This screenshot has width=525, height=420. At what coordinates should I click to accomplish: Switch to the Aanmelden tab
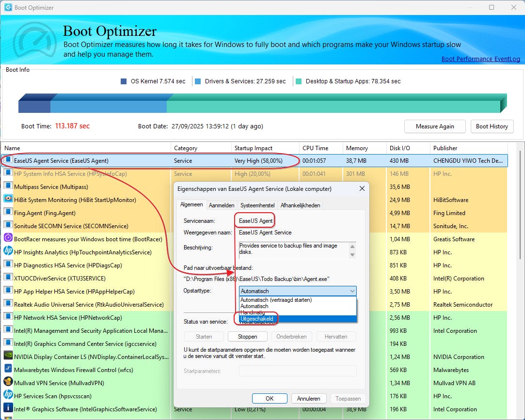[222, 205]
